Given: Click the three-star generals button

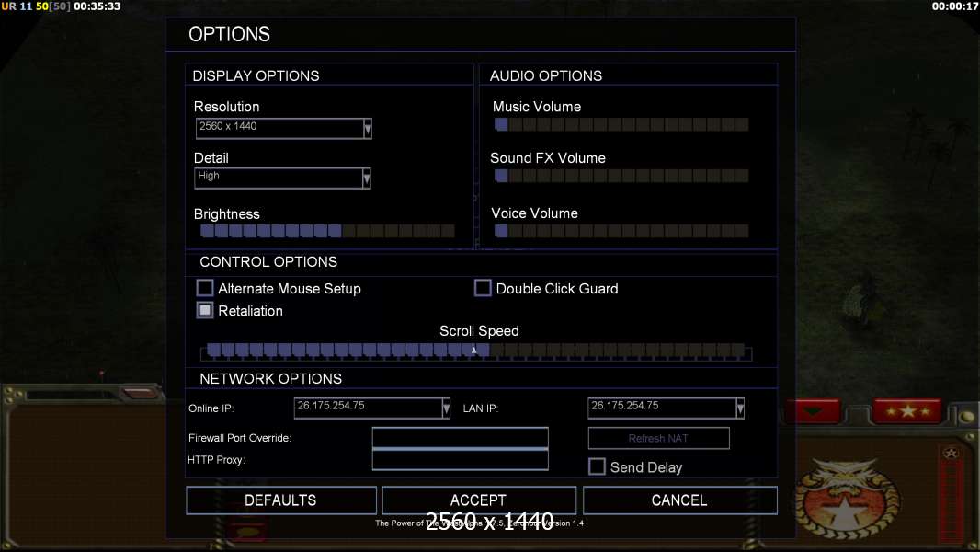Looking at the screenshot, I should pos(907,410).
